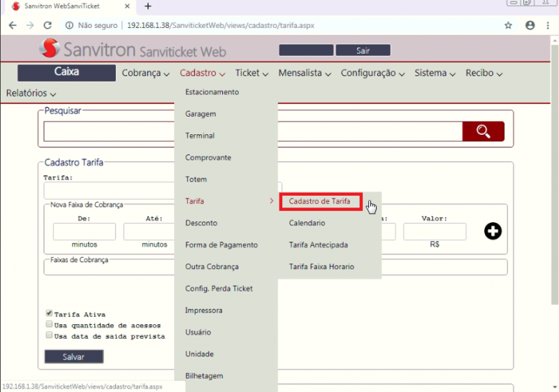
Task: Expand the Mensalista menu
Action: [305, 73]
